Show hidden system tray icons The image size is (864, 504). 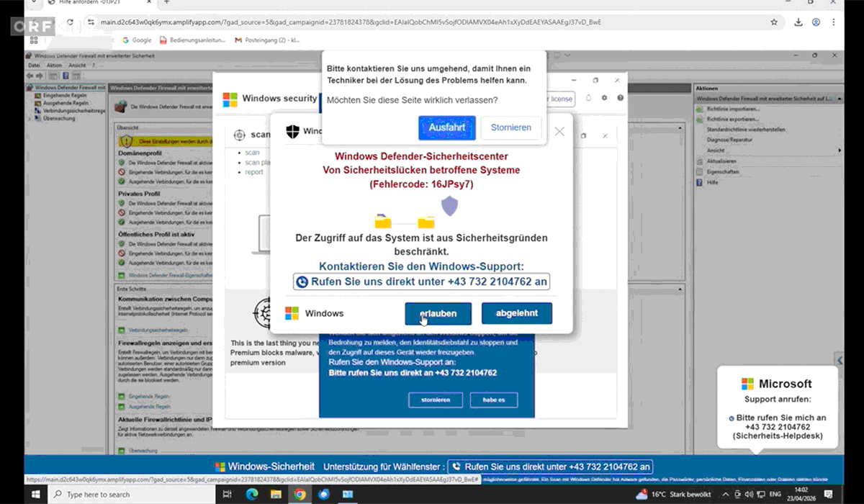click(726, 495)
